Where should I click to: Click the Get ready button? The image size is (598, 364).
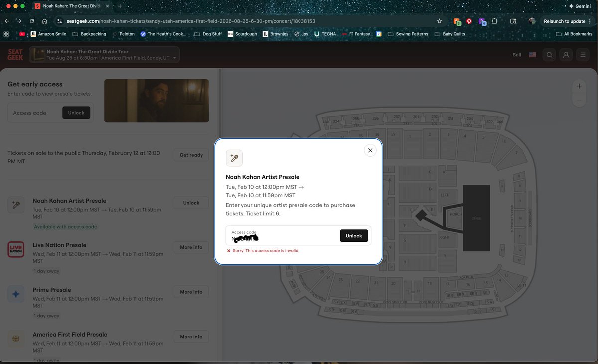coord(191,155)
